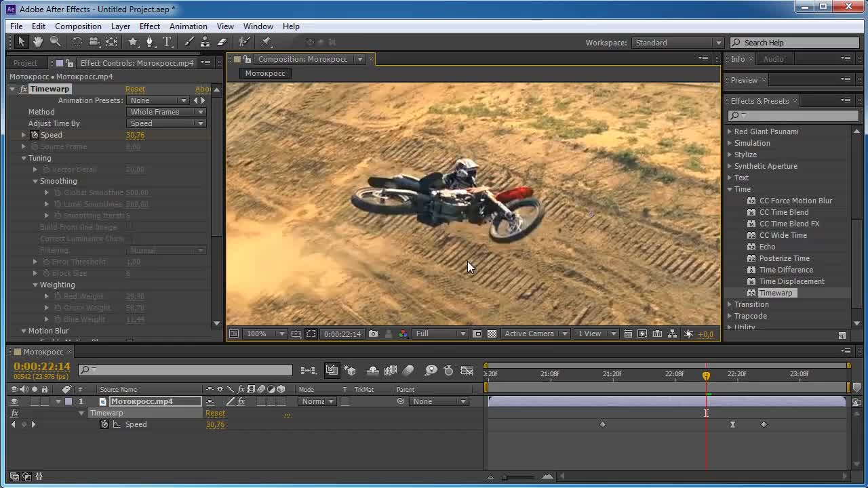Click Brainstorm icon in timeline
Viewport: 868px width, 488px height.
click(x=431, y=370)
